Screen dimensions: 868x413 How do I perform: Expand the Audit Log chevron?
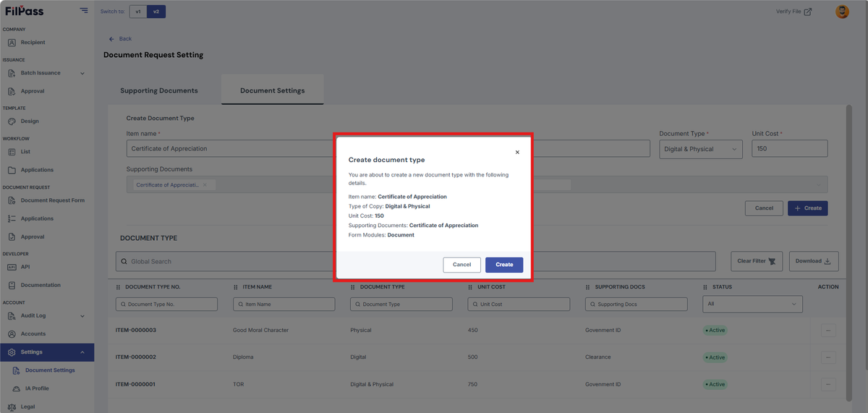82,316
